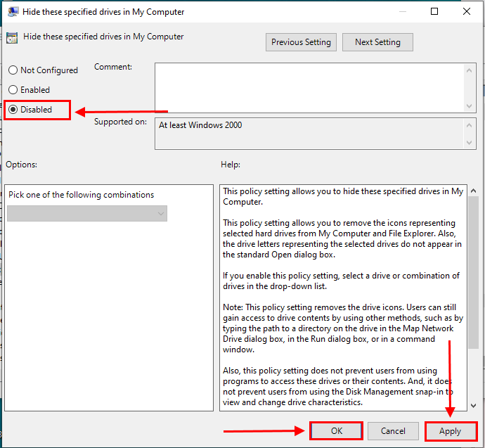
Task: Click the Help pane scroll up arrow
Action: pyautogui.click(x=473, y=191)
